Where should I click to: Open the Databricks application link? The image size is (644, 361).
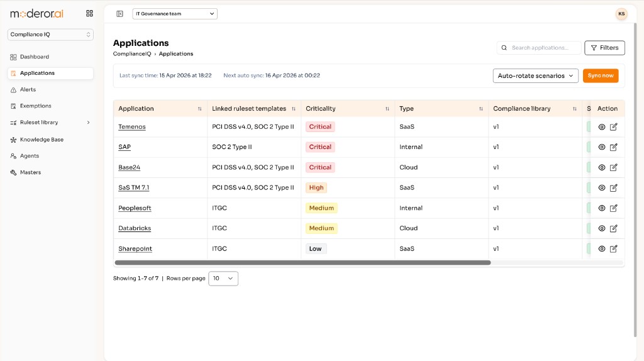tap(135, 228)
